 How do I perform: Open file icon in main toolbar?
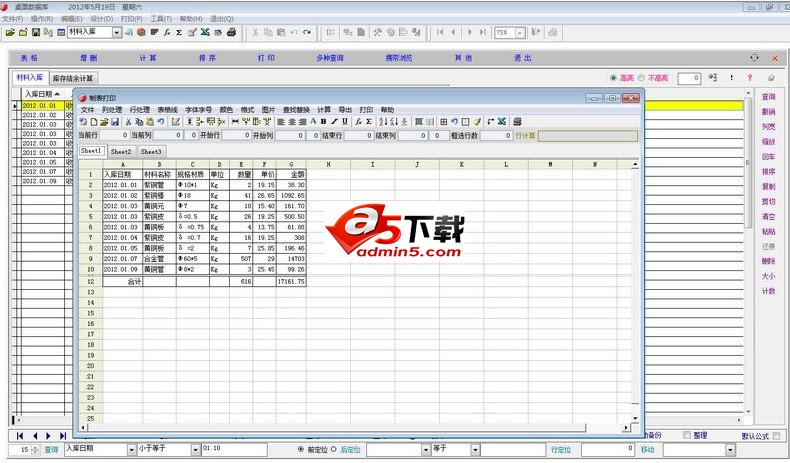tap(10, 32)
